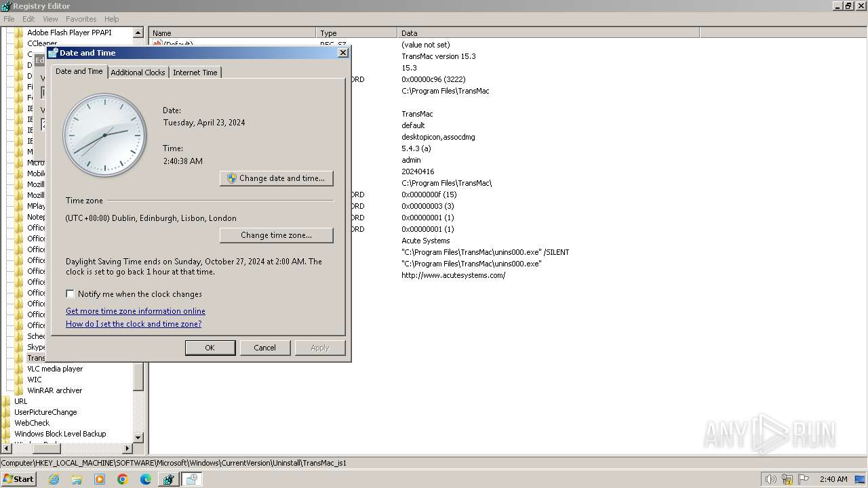This screenshot has width=868, height=488.
Task: Toggle Notify me when the clock changes
Action: coord(70,294)
